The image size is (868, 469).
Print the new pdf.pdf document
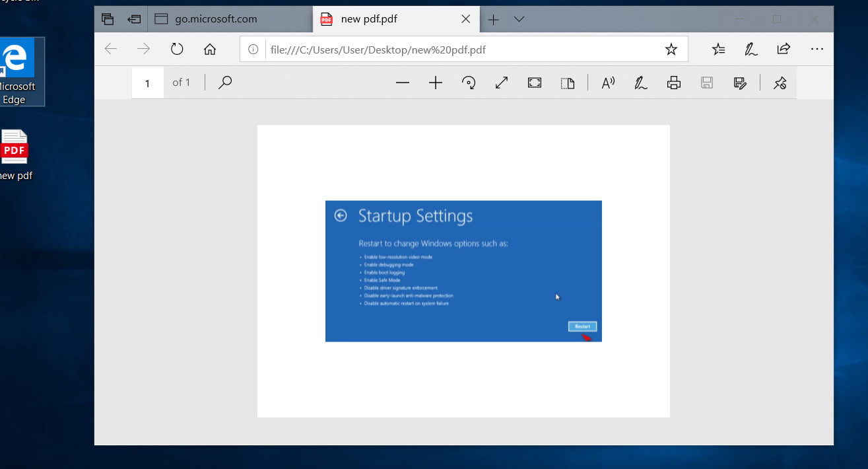pyautogui.click(x=673, y=83)
